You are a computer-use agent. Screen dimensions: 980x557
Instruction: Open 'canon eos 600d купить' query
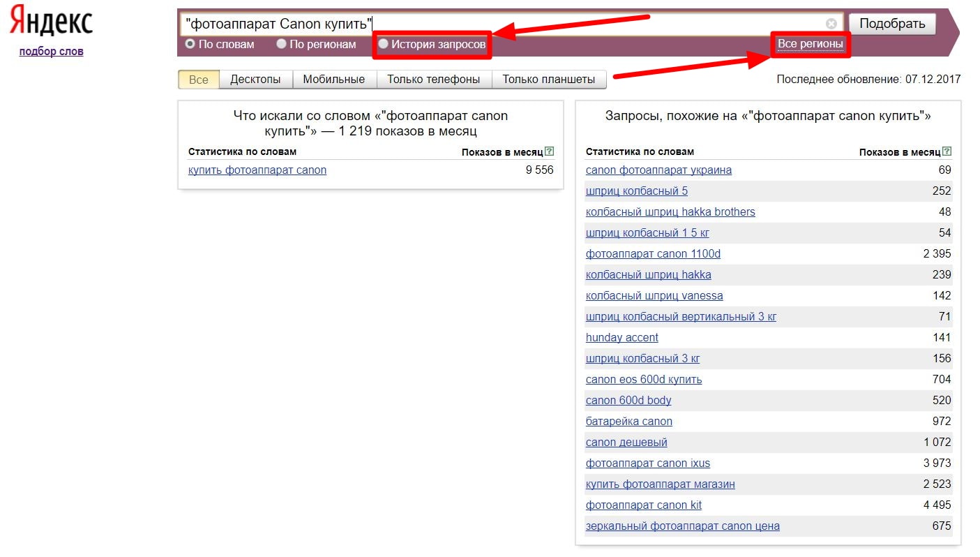coord(644,380)
